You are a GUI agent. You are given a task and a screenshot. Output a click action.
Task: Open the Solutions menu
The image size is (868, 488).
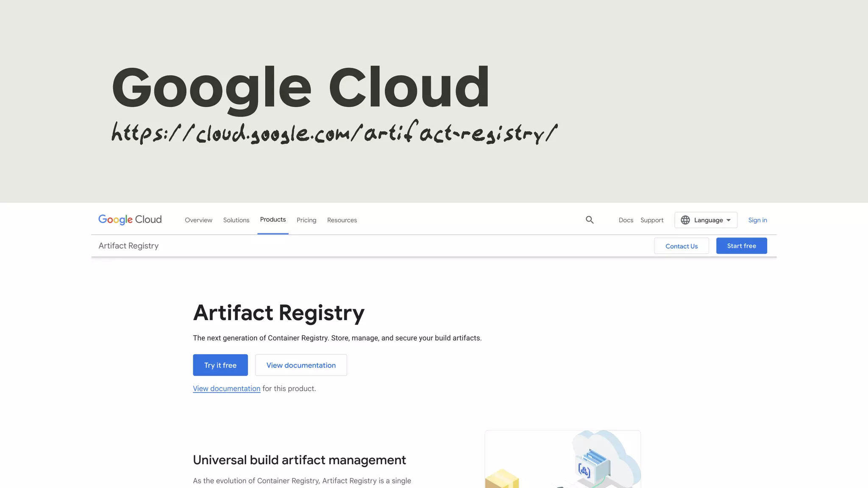(236, 220)
